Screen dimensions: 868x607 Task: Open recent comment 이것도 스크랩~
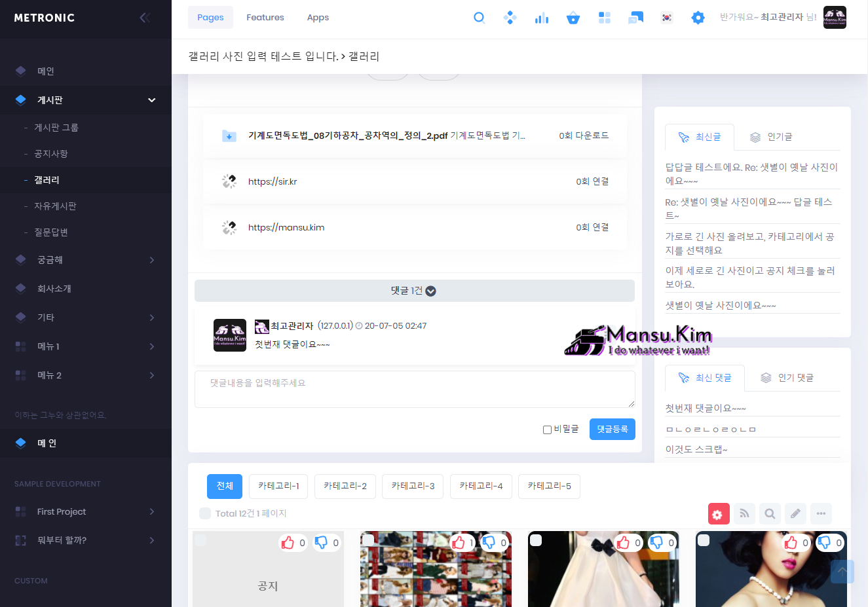pyautogui.click(x=696, y=449)
